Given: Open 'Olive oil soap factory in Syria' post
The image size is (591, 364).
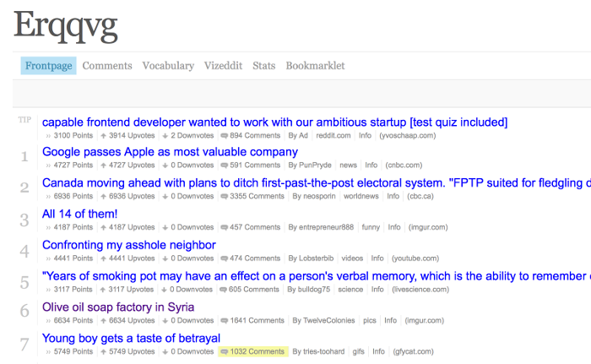Looking at the screenshot, I should (118, 307).
